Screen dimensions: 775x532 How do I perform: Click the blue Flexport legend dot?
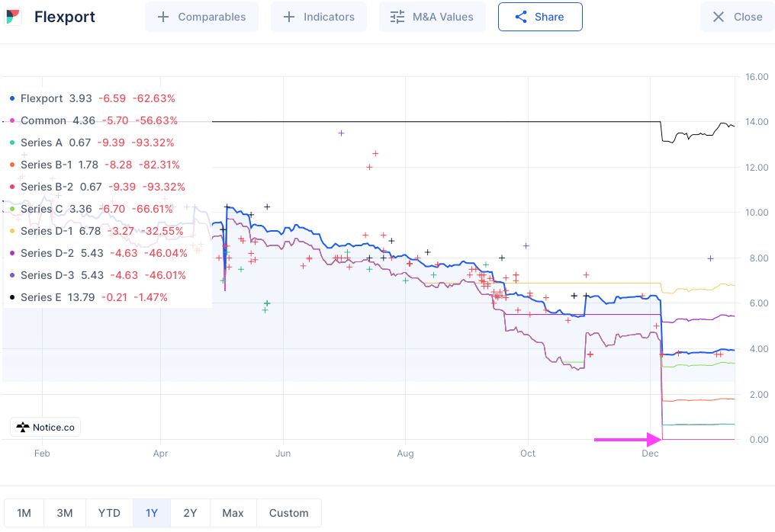pyautogui.click(x=12, y=98)
